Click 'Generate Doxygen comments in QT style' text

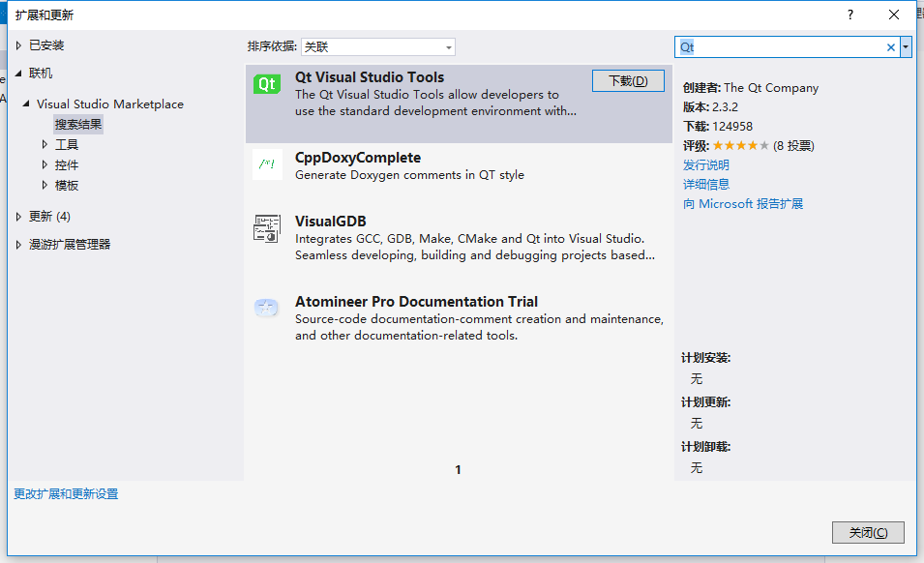[x=409, y=175]
